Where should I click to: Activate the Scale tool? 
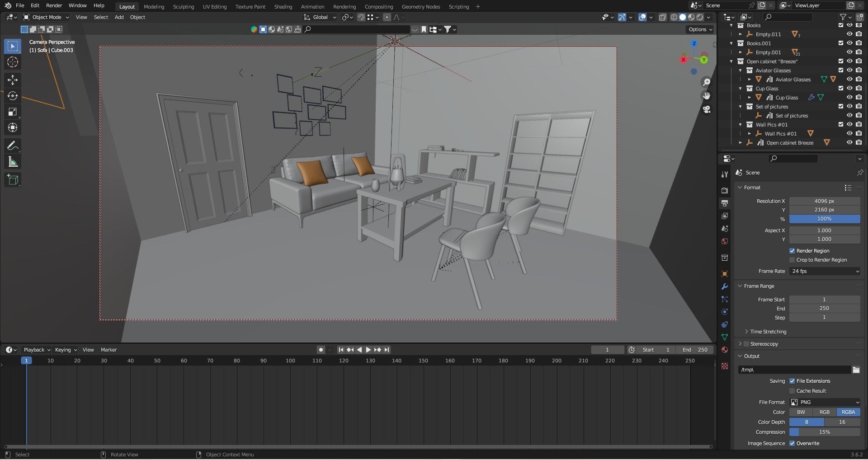(x=13, y=112)
